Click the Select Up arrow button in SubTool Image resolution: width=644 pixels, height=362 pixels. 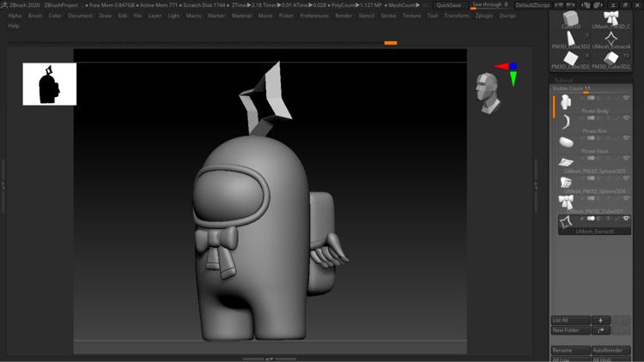(600, 320)
